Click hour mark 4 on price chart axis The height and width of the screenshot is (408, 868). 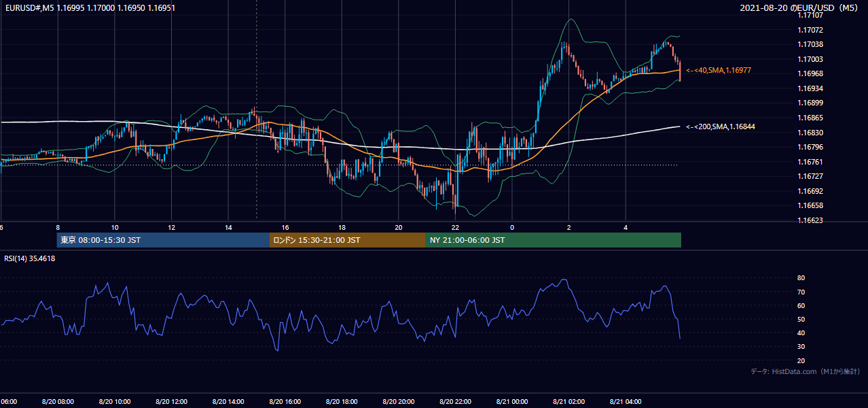pos(625,228)
